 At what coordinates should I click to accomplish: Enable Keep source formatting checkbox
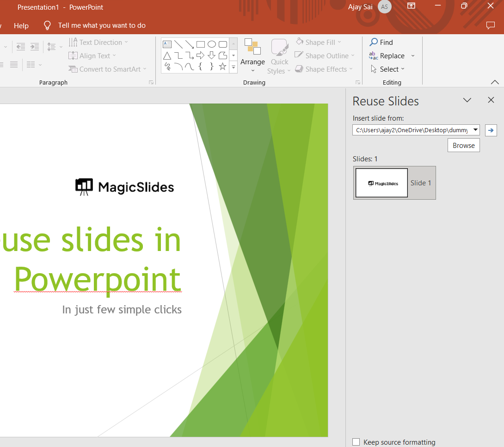[x=356, y=442]
